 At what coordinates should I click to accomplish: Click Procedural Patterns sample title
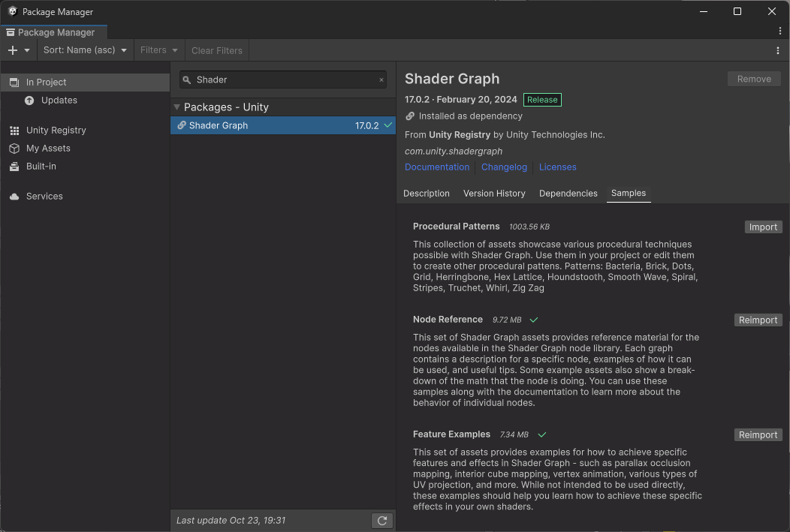456,227
